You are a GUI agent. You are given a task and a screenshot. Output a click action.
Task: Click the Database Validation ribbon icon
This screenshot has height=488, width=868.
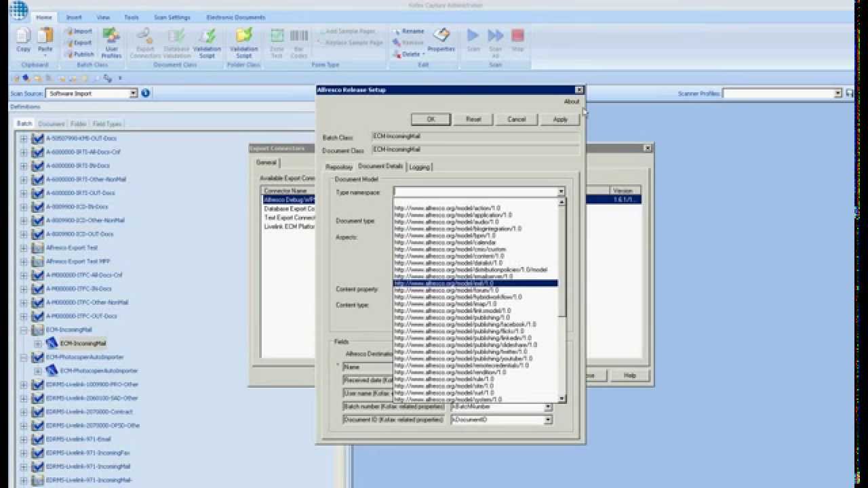(x=176, y=43)
